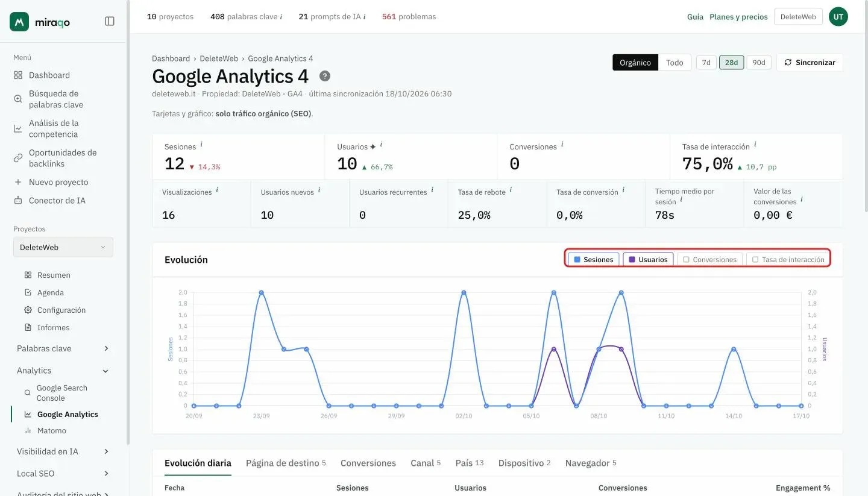The image size is (868, 496).
Task: Click the info icon beside Tasa de interacción card
Action: click(755, 145)
